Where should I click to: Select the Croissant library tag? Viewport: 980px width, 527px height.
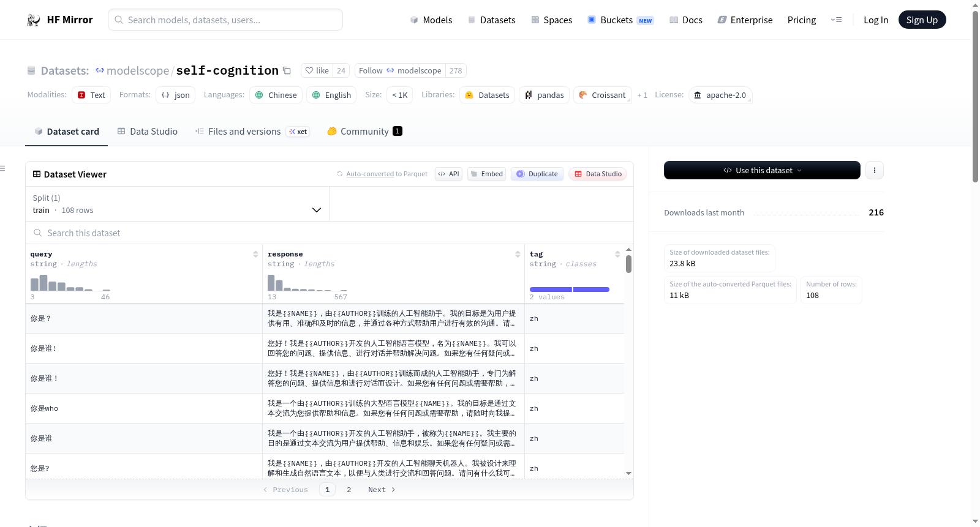pyautogui.click(x=603, y=95)
